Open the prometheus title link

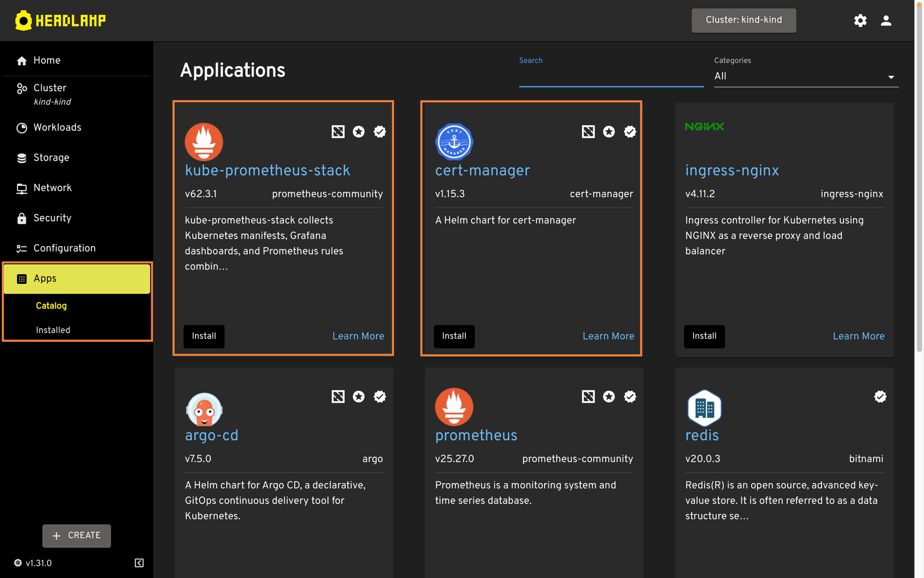pyautogui.click(x=476, y=436)
